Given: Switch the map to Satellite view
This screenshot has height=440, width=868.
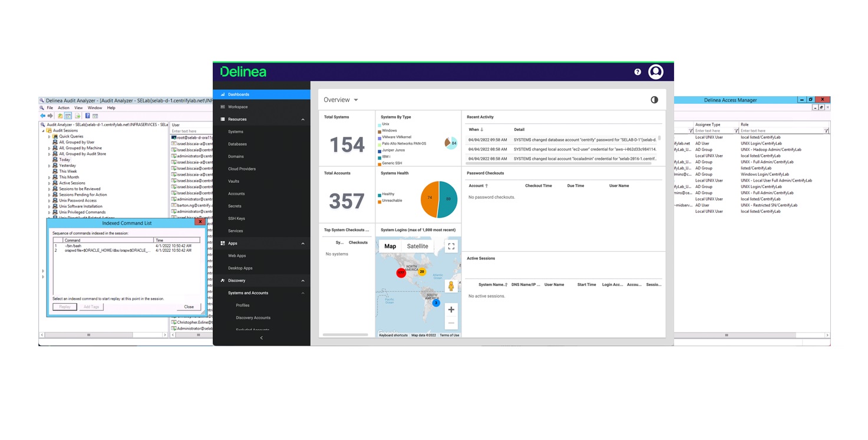Looking at the screenshot, I should click(x=418, y=247).
